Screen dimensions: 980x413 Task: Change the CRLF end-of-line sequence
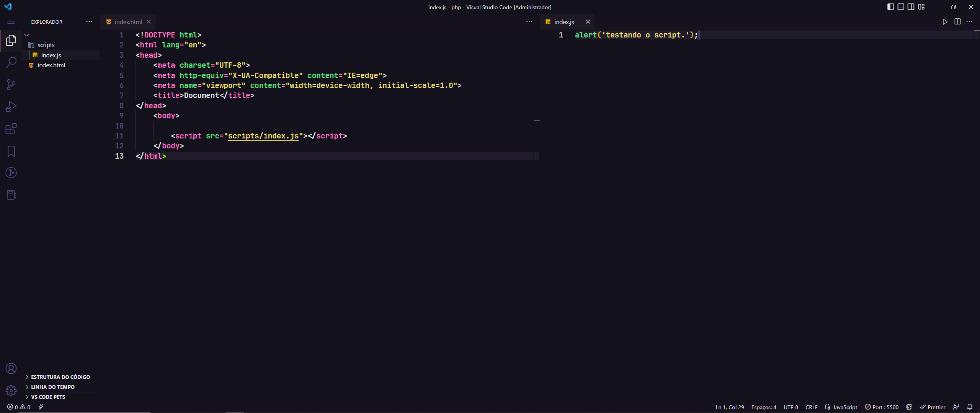[x=811, y=407]
